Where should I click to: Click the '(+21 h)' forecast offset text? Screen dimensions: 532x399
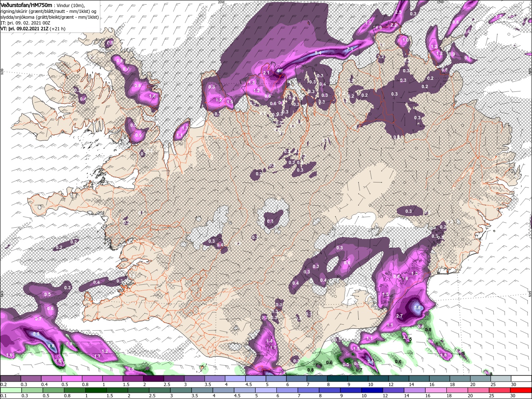click(58, 29)
